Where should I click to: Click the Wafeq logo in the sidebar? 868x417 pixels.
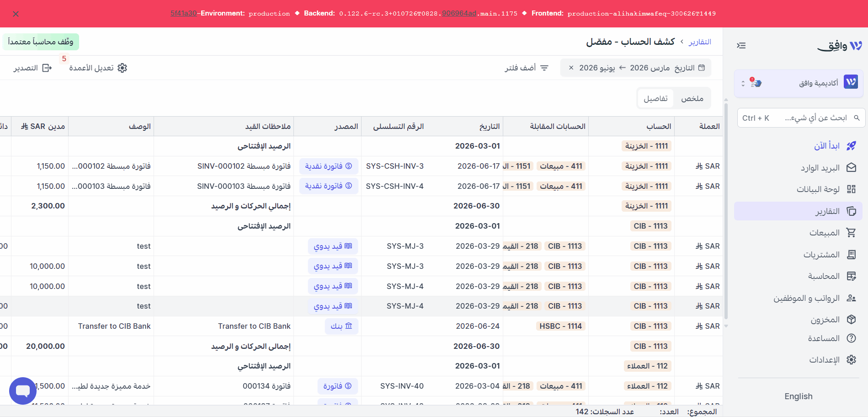pos(840,45)
